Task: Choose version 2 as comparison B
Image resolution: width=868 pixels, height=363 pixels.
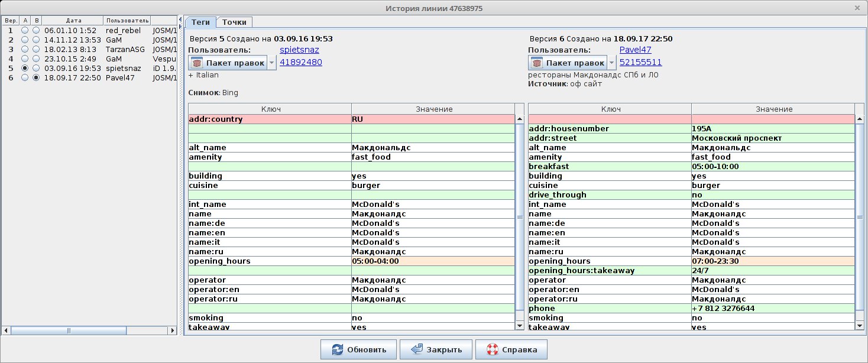Action: coord(36,40)
